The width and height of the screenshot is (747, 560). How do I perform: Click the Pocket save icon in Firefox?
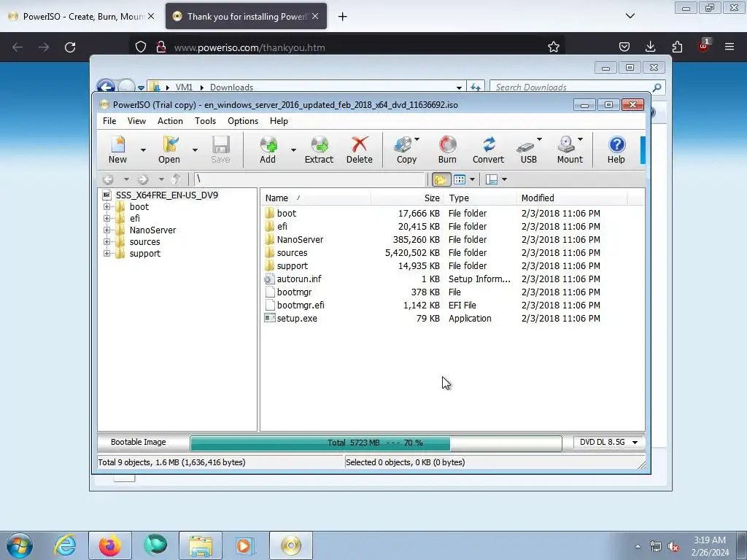coord(624,47)
